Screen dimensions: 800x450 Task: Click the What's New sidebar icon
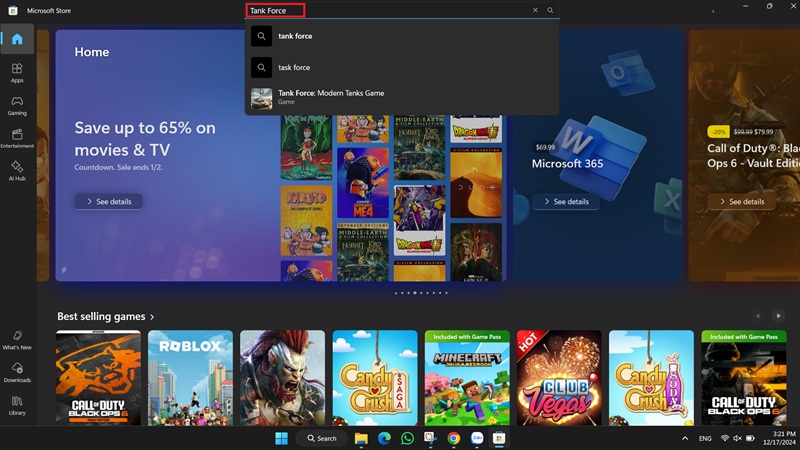(x=17, y=338)
